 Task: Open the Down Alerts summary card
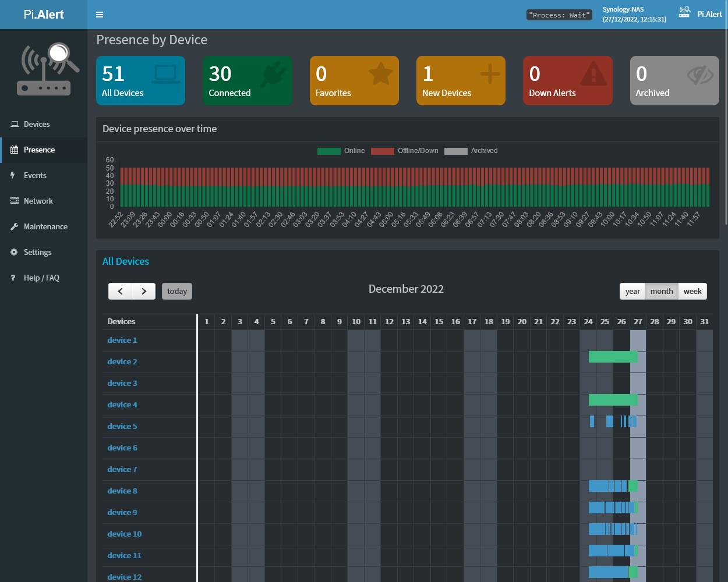567,80
